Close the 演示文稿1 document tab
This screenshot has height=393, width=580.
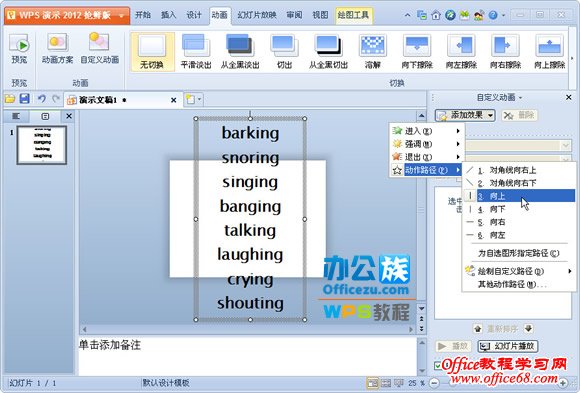[x=173, y=100]
